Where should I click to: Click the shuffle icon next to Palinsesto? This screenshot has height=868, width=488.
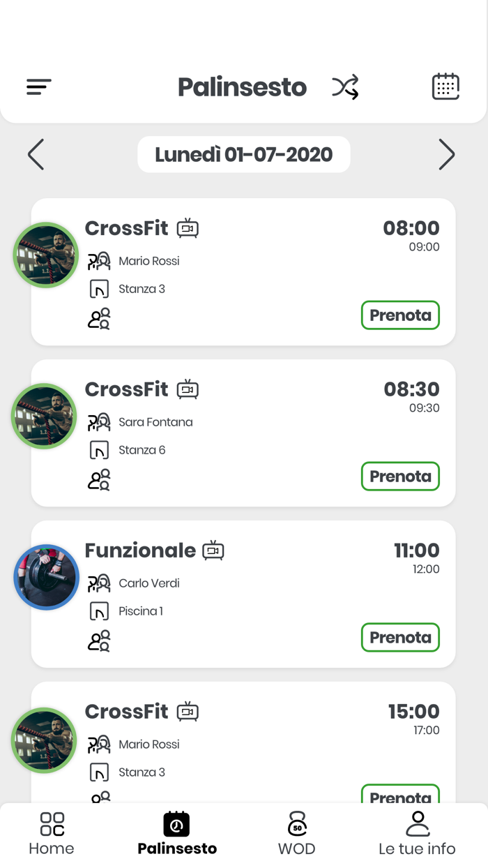click(344, 87)
